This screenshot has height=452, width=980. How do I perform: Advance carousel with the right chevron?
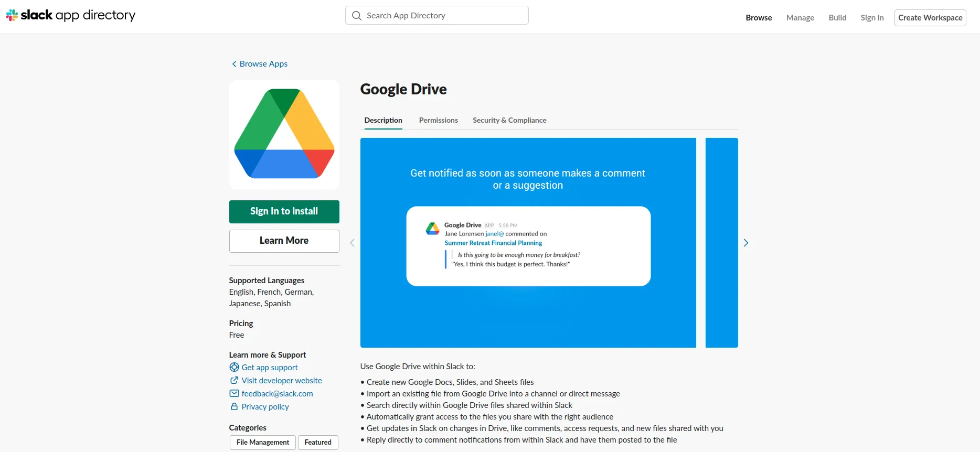tap(745, 243)
